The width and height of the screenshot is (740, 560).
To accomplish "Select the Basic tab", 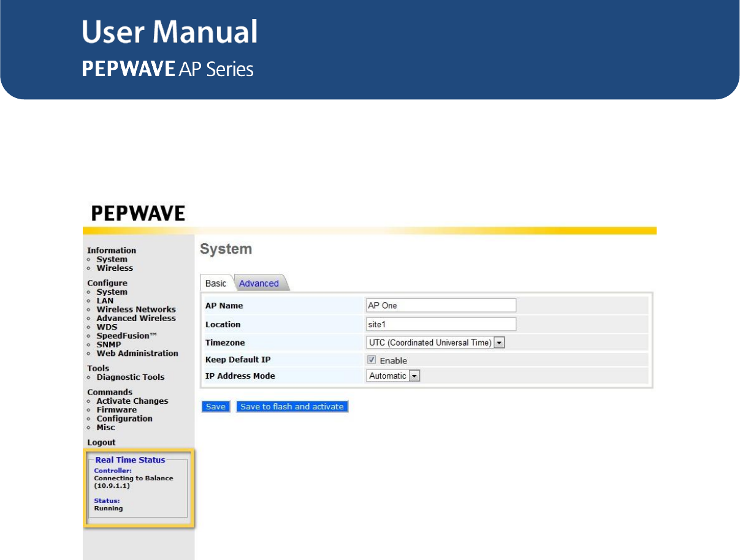I will 216,283.
